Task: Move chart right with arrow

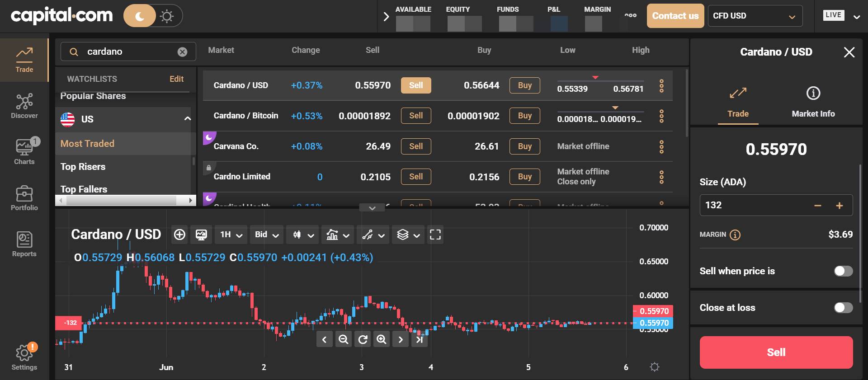Action: click(401, 339)
